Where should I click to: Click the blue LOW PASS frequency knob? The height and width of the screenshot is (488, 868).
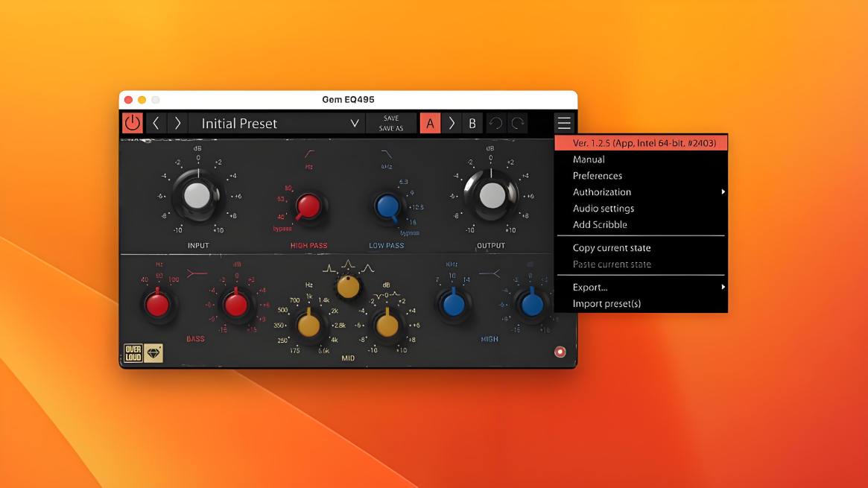387,206
